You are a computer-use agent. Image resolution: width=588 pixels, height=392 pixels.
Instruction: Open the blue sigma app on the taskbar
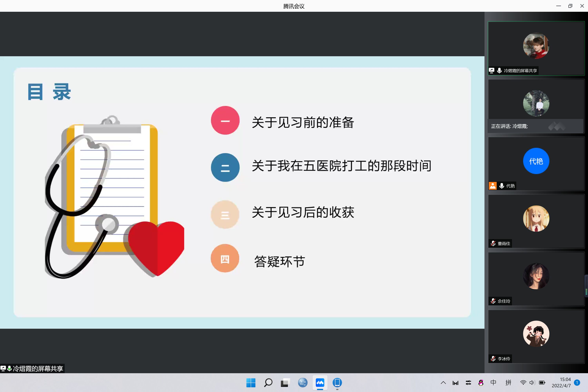[x=302, y=383]
